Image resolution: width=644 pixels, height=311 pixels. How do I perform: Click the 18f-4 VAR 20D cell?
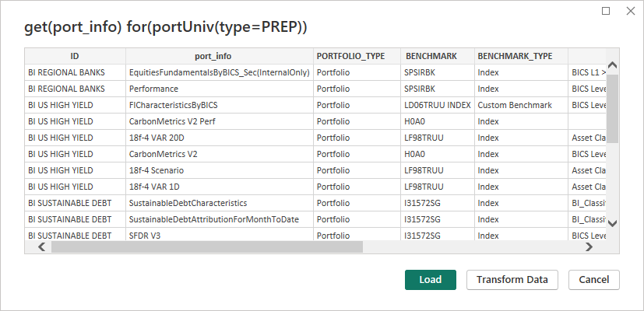[220, 138]
